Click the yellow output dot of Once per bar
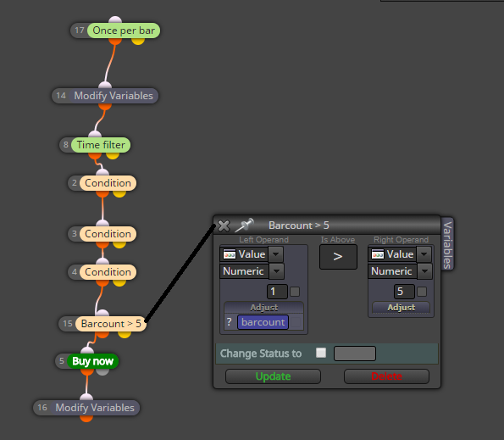Screen dimensions: 504x440 [x=138, y=42]
